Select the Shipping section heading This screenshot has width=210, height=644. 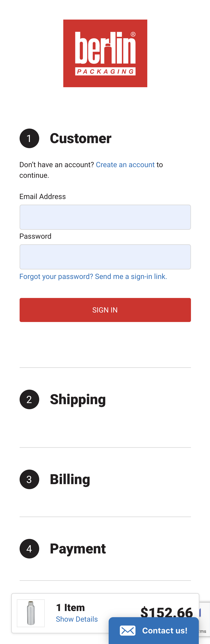[x=78, y=399]
